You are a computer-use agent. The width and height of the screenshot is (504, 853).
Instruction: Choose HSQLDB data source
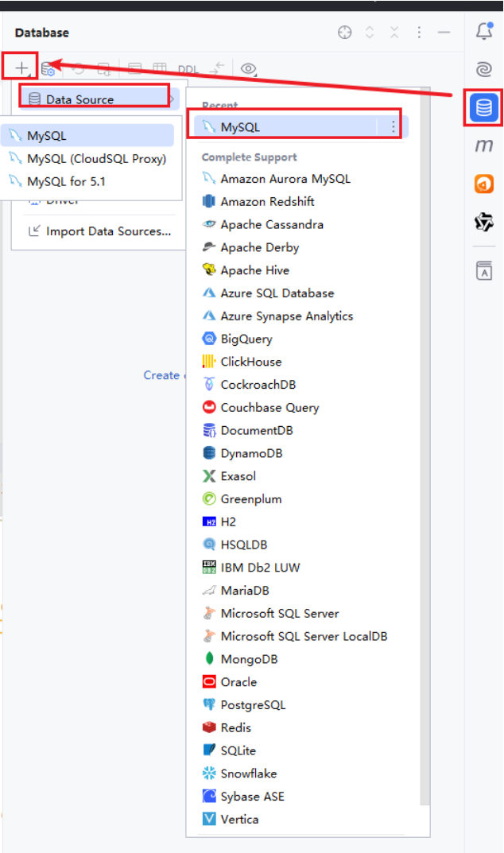point(235,544)
